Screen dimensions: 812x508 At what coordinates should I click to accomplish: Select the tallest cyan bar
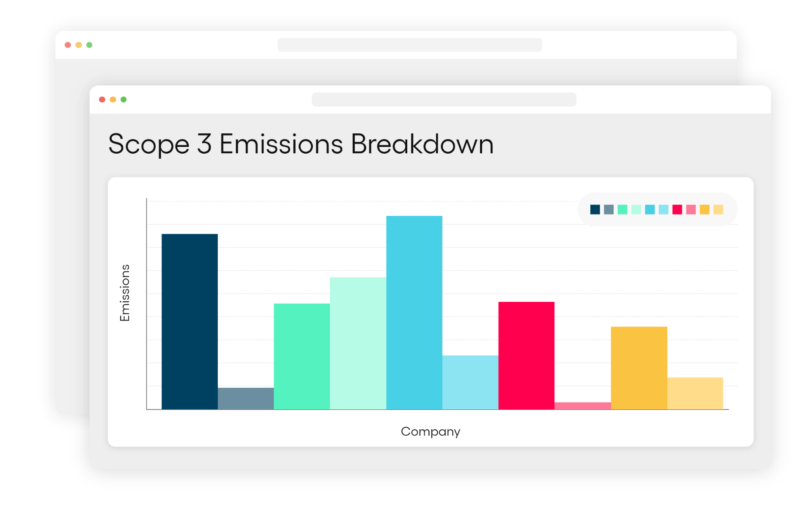click(414, 312)
